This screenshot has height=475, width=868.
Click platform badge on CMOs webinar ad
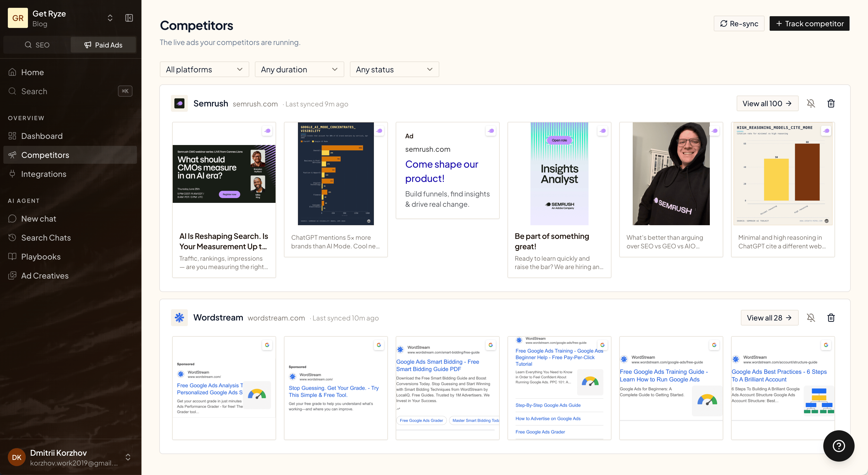tap(267, 131)
